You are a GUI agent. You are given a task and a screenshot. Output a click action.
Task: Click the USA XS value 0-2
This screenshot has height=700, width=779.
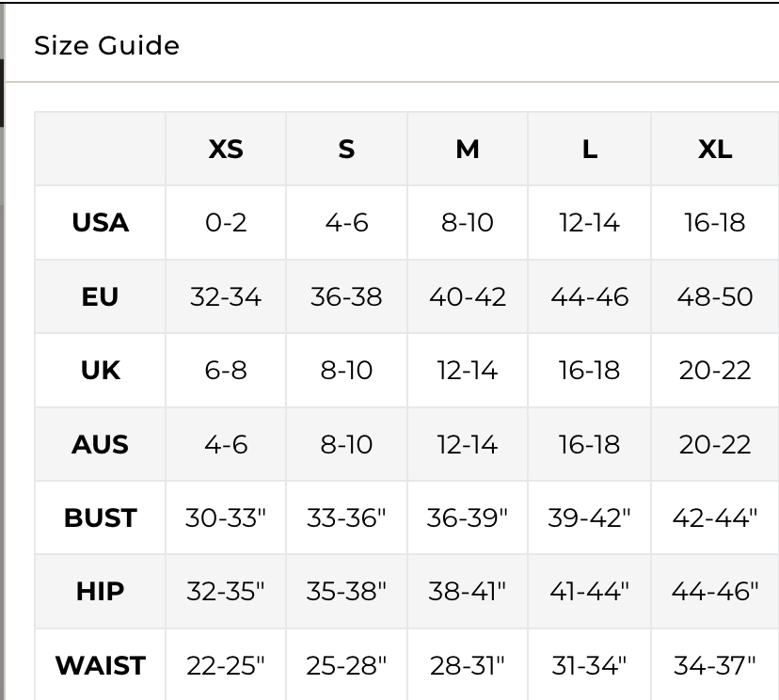[226, 223]
